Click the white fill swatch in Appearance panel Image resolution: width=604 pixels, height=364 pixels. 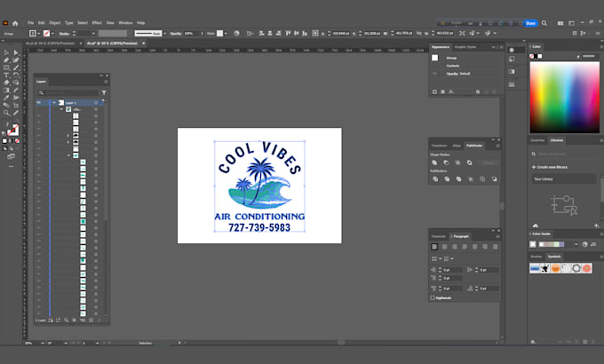pos(435,58)
